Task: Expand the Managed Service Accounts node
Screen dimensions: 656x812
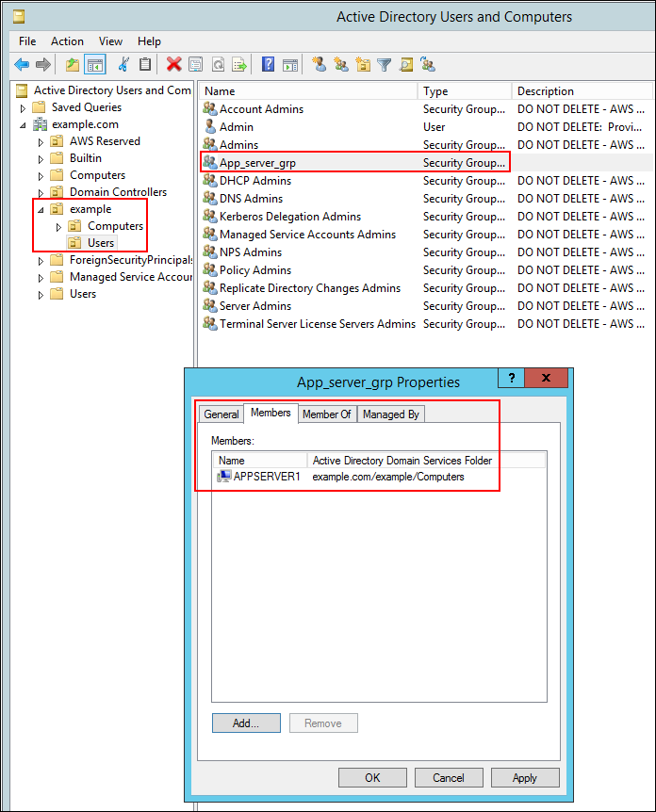Action: point(41,278)
